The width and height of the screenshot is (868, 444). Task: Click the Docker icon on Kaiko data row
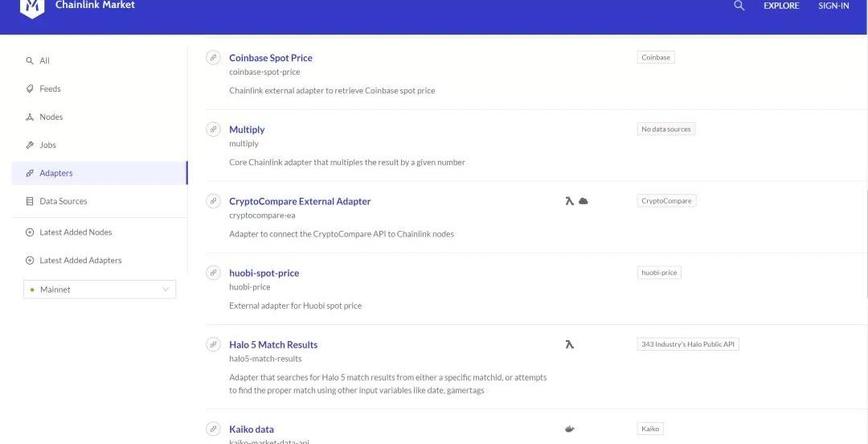(570, 429)
